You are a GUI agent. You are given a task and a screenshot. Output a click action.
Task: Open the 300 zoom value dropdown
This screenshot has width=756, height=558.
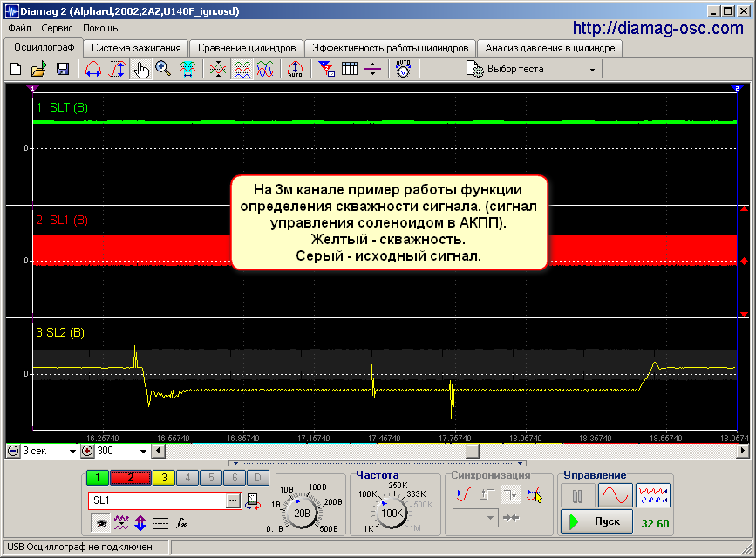[143, 452]
